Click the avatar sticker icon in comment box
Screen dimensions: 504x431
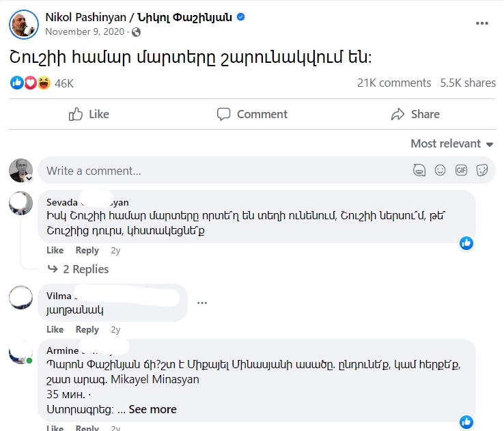click(x=420, y=170)
